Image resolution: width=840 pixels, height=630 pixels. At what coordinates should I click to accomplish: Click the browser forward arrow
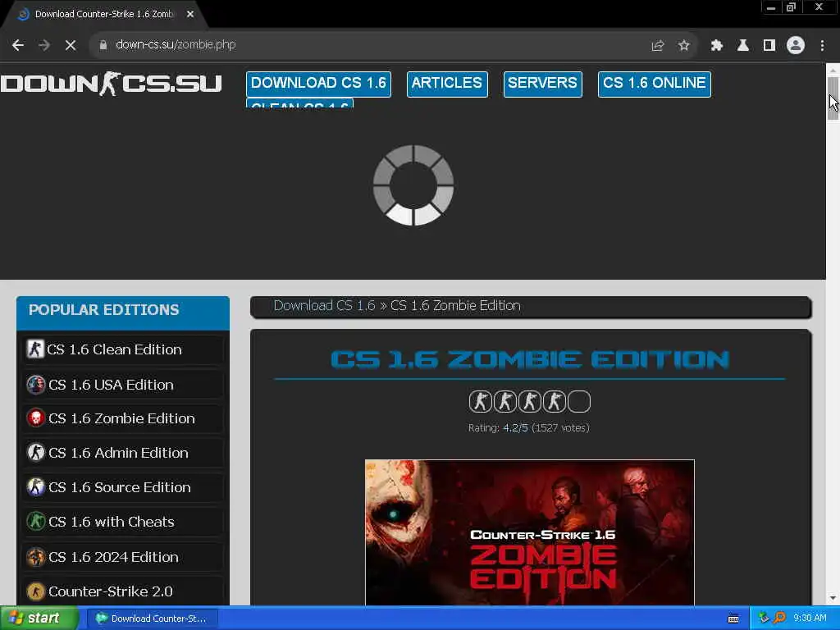pyautogui.click(x=44, y=46)
